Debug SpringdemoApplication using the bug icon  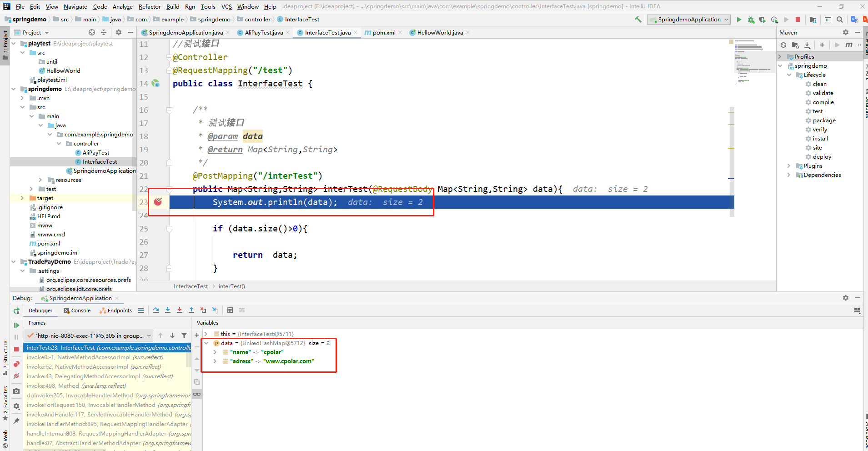click(x=751, y=20)
